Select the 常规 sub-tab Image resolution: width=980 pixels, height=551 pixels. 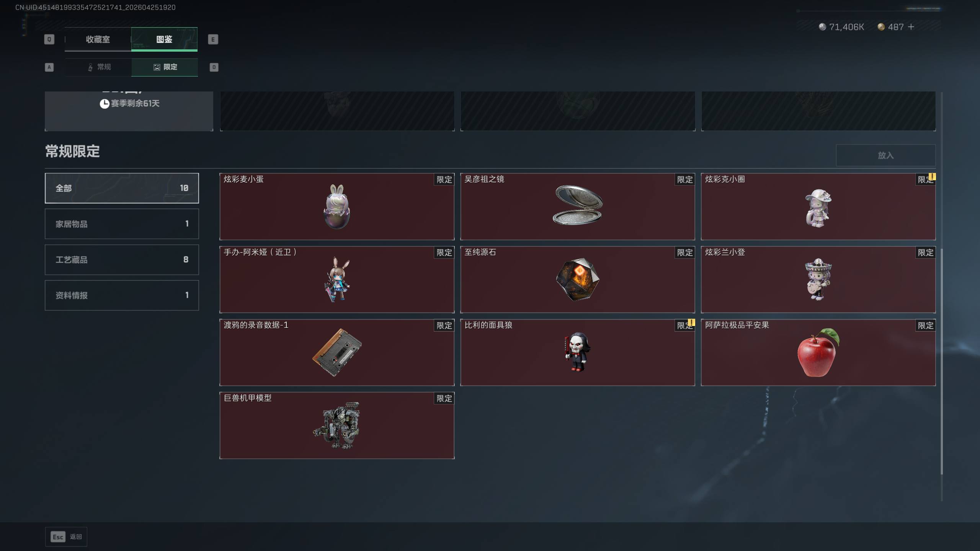98,67
